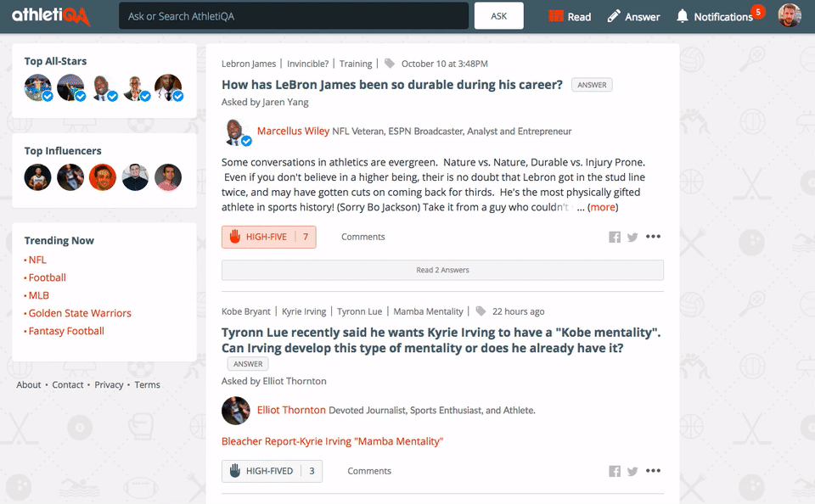Click the second Top All-Stars avatar
The height and width of the screenshot is (504, 815).
click(x=70, y=87)
